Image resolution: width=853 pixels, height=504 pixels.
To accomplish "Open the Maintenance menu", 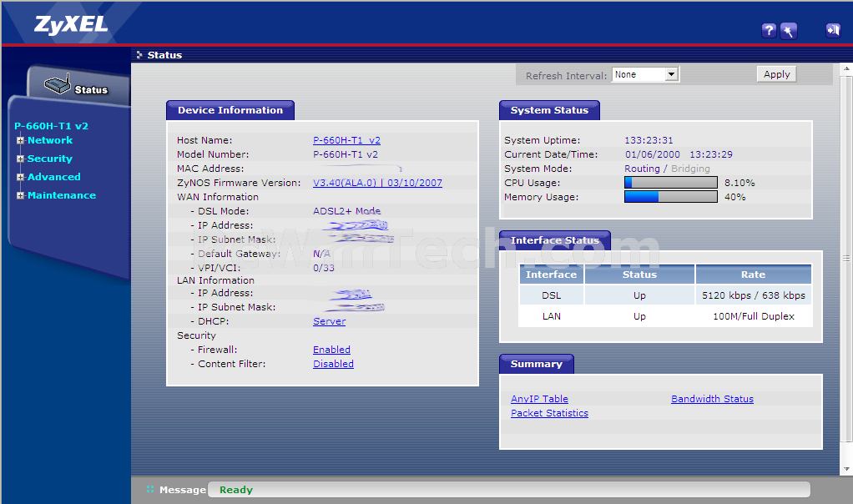I will 62,196.
